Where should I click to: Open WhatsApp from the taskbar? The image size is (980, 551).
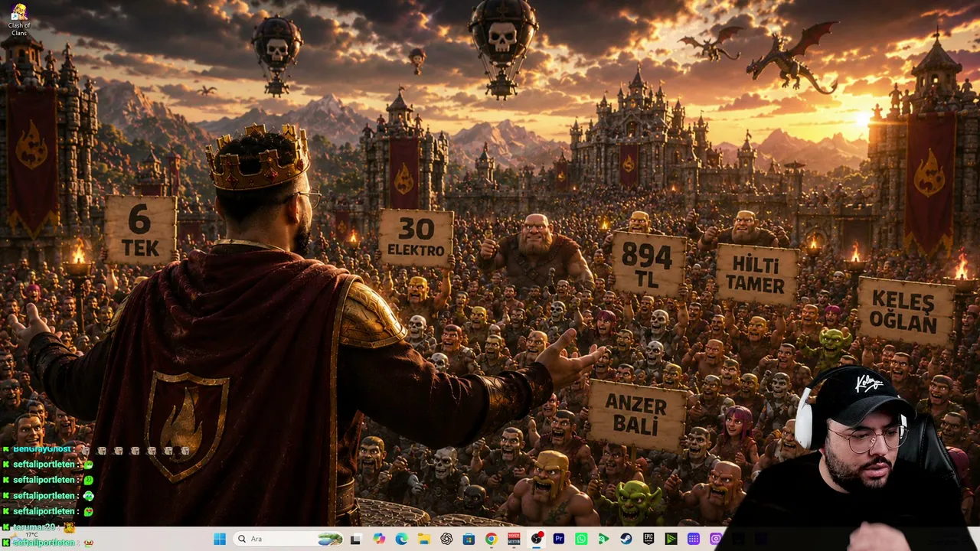[x=581, y=539]
